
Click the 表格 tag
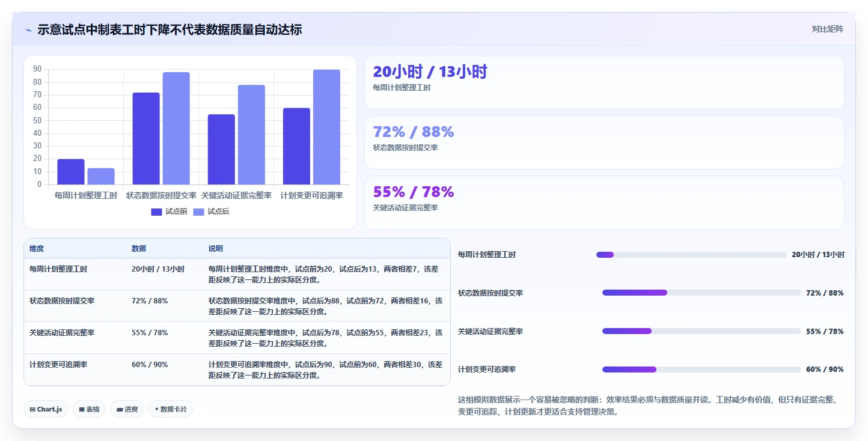tap(89, 409)
